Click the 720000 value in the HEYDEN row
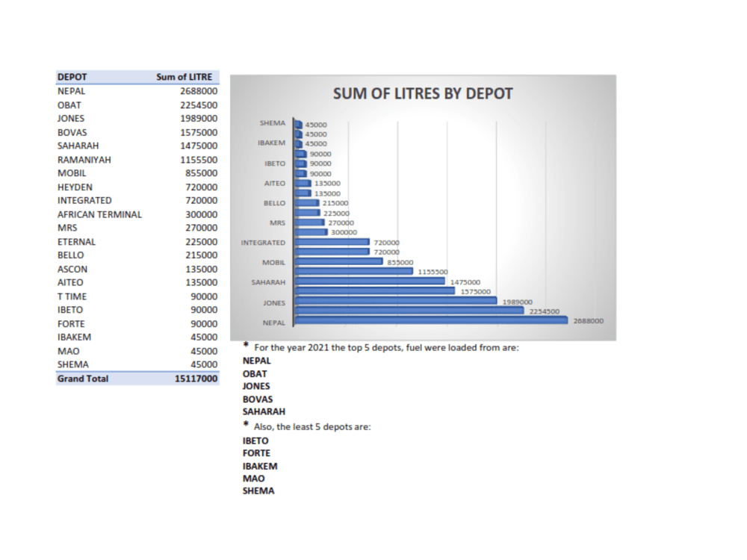This screenshot has height=560, width=747. tap(202, 187)
